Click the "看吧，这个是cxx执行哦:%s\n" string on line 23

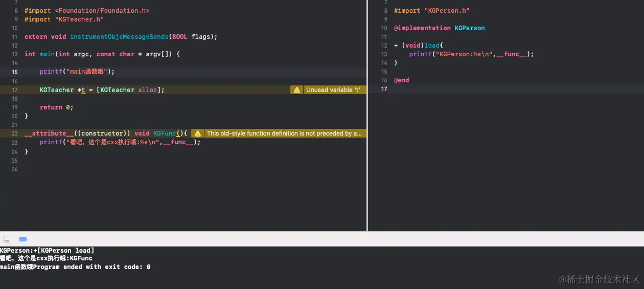(112, 142)
